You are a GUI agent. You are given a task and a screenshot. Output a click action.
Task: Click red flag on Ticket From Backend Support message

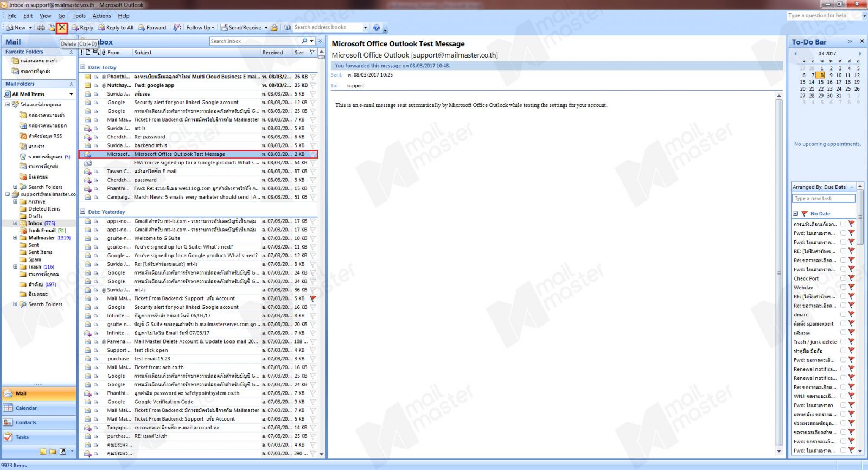pos(313,298)
